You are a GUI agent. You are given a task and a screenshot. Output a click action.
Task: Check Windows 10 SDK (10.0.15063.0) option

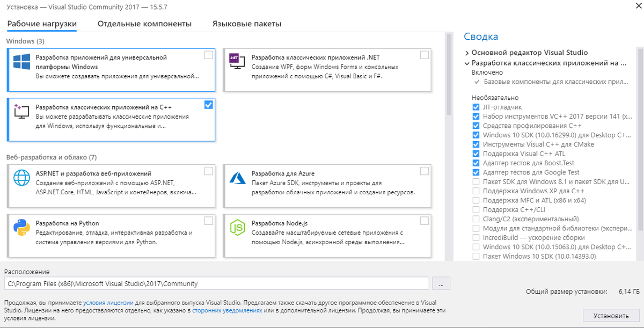[476, 247]
